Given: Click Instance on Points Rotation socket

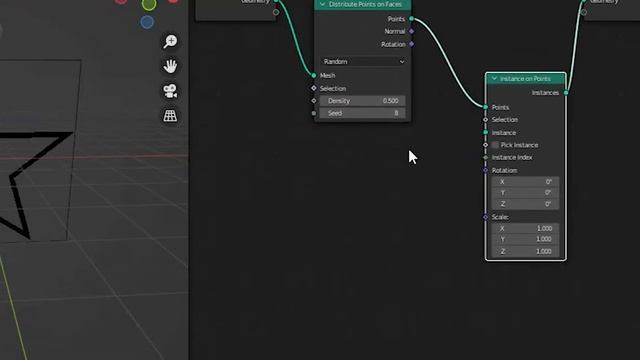Looking at the screenshot, I should pos(485,170).
